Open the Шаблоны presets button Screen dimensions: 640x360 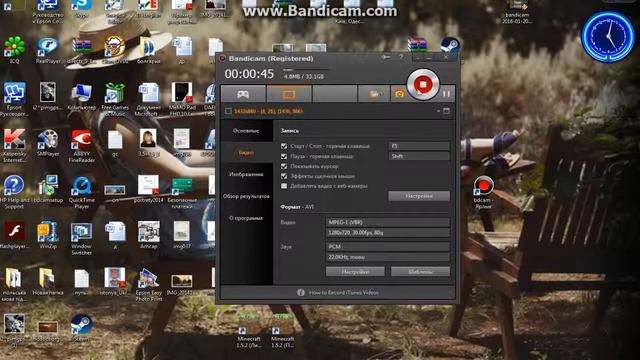[420, 271]
